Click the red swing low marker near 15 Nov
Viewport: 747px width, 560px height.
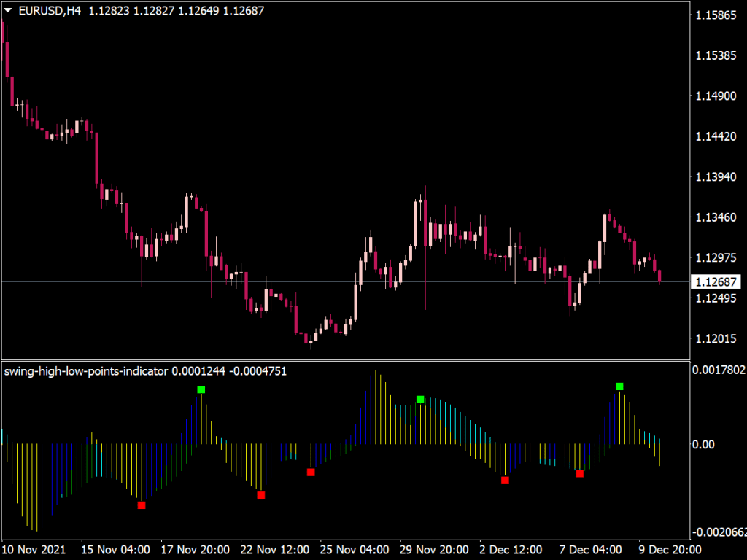point(142,504)
